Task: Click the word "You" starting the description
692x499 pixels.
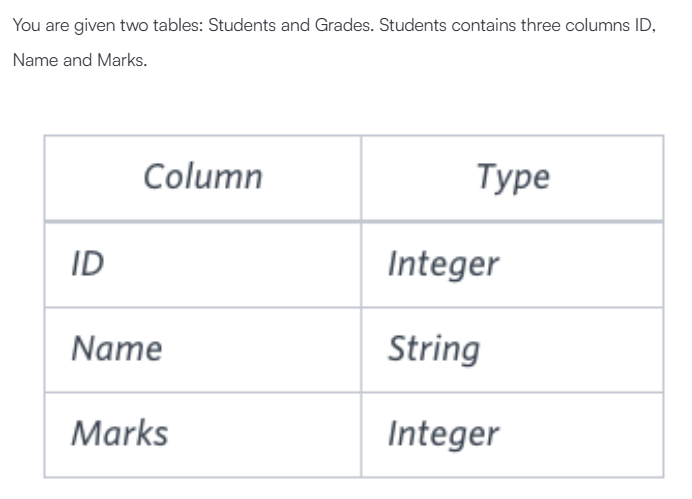Action: tap(25, 25)
